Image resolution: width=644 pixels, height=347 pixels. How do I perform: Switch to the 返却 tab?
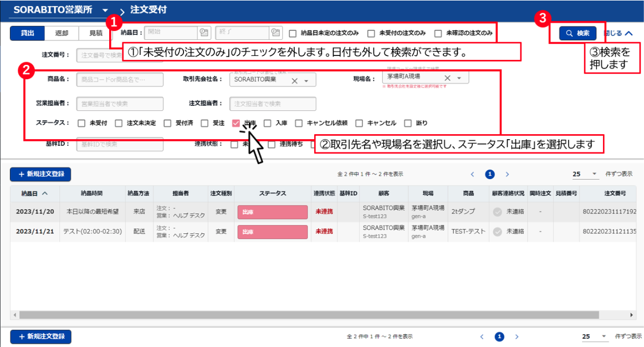click(62, 33)
